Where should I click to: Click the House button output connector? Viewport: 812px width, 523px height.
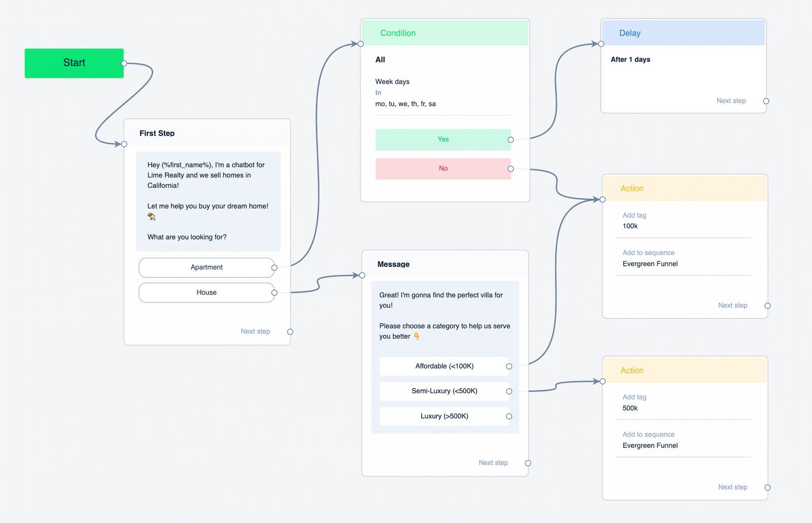click(x=274, y=293)
